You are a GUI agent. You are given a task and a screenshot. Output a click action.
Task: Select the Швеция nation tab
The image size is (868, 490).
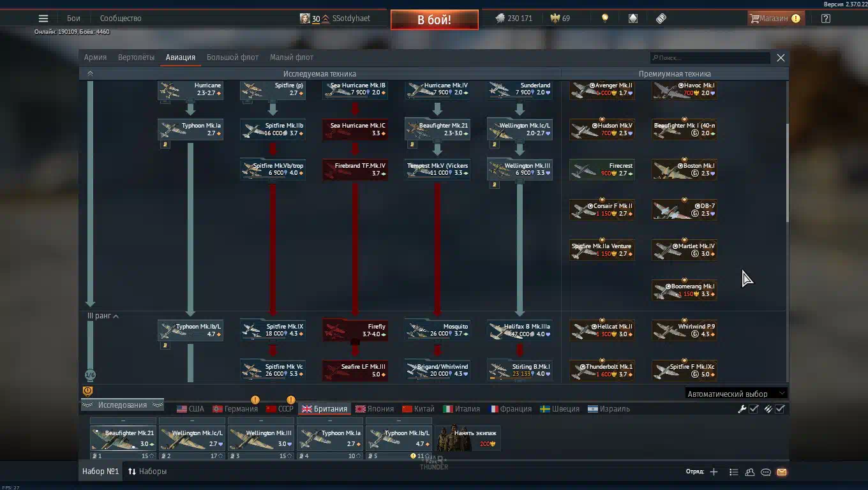[x=560, y=409]
